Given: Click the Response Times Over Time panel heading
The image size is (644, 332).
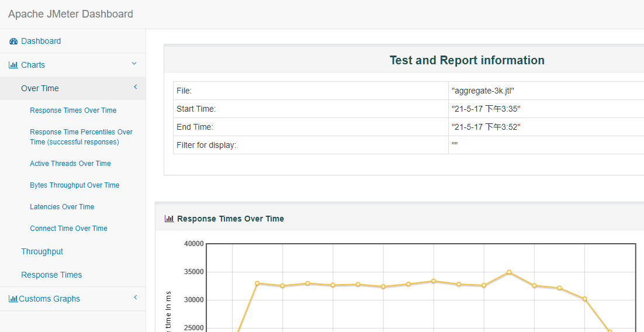Looking at the screenshot, I should [230, 219].
